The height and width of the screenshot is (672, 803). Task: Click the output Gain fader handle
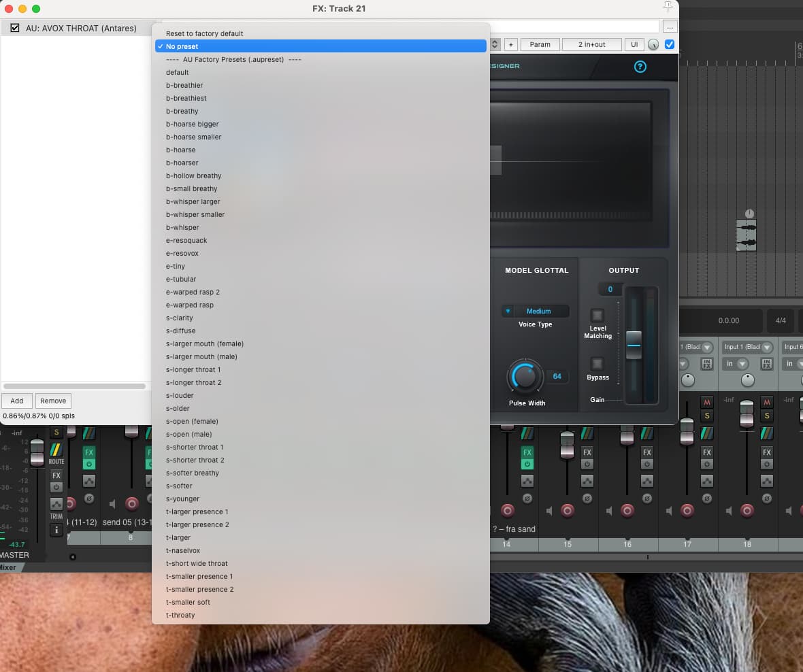point(634,345)
